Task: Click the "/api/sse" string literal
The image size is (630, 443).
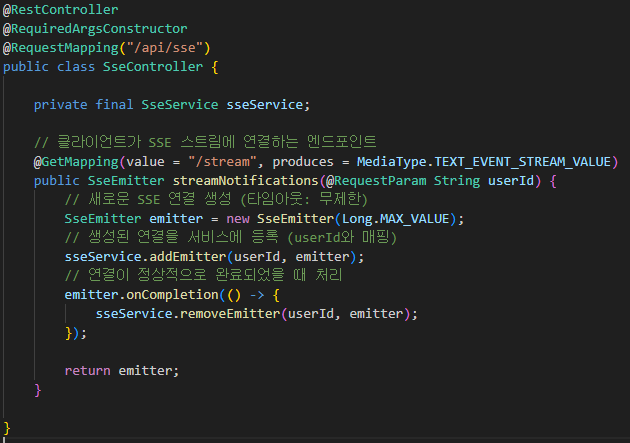Action: click(x=165, y=48)
